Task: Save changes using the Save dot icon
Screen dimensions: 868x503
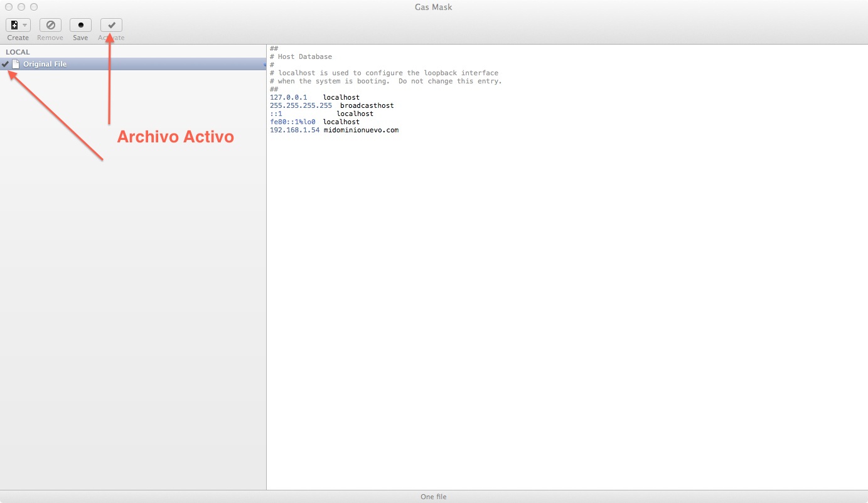Action: point(80,25)
